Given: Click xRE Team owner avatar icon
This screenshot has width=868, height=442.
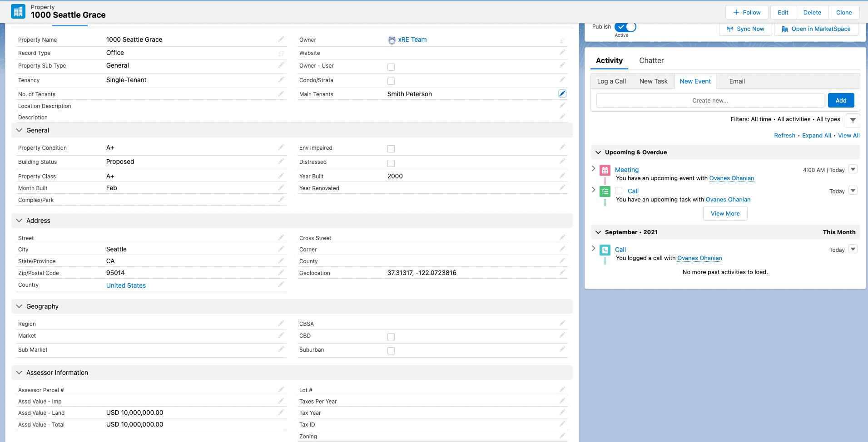Looking at the screenshot, I should pyautogui.click(x=392, y=40).
